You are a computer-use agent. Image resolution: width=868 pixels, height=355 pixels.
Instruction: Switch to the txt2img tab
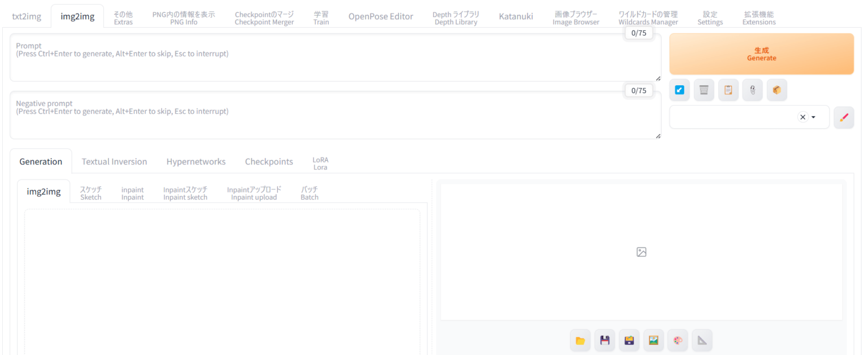tap(27, 16)
